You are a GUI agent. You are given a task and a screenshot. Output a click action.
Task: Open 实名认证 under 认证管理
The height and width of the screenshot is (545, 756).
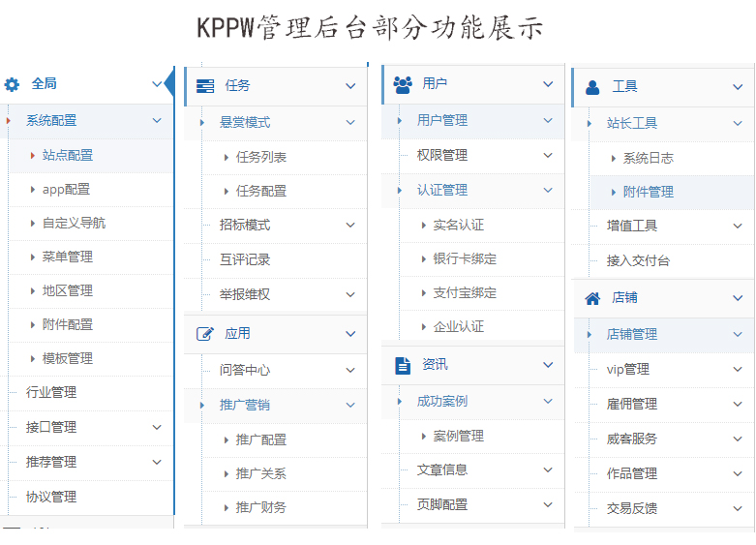tap(458, 225)
